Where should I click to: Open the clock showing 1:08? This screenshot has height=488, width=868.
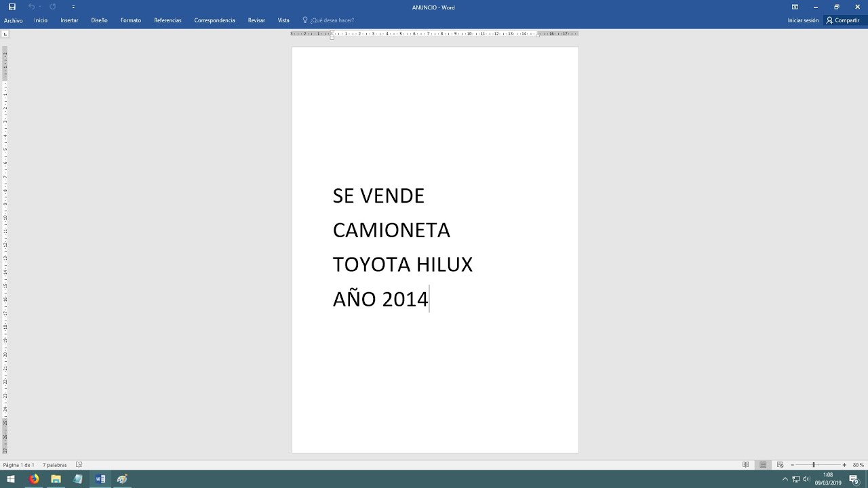[x=827, y=479]
